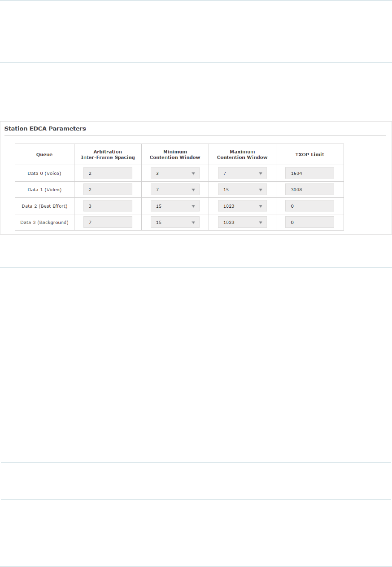
Task: Open Background Maximum Contention Window dropdown
Action: [242, 222]
